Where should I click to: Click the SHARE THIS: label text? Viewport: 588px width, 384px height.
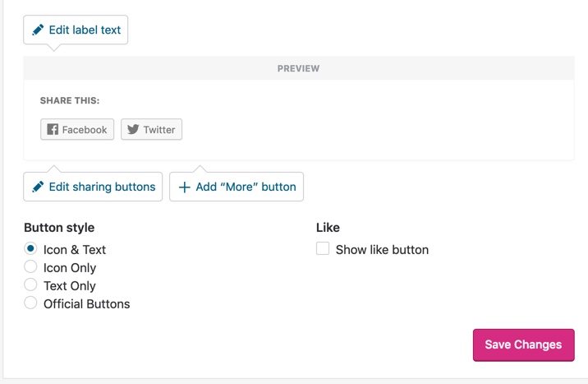click(x=70, y=100)
